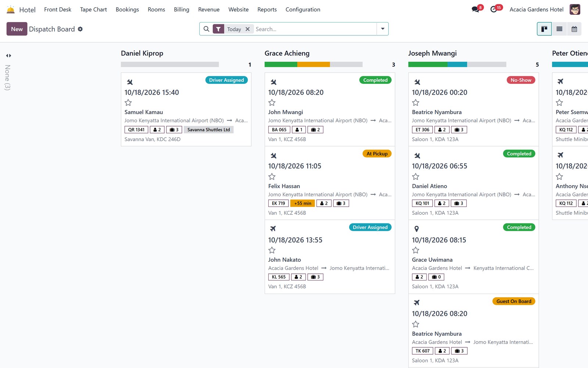Click the search magnifier icon

[x=207, y=29]
